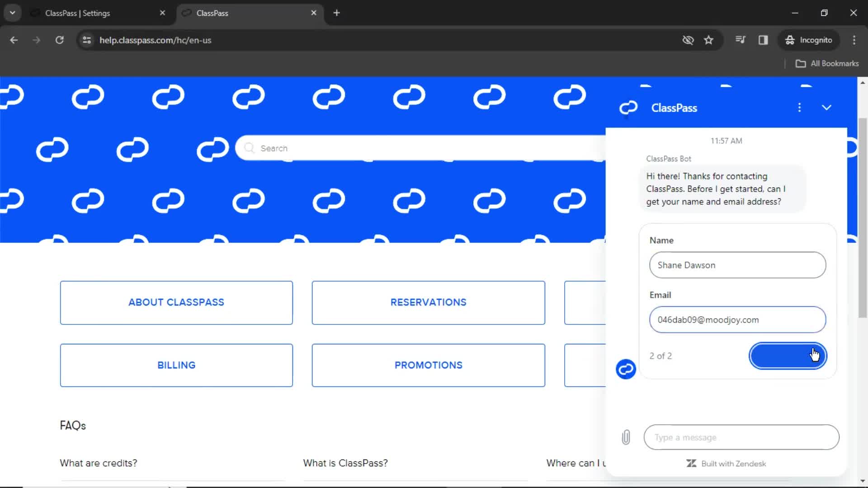Viewport: 868px width, 488px height.
Task: Click the three-dot menu icon in chat header
Action: (x=799, y=107)
